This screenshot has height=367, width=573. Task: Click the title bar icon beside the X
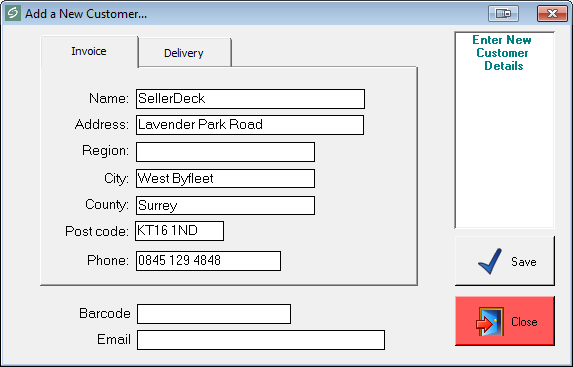point(503,14)
